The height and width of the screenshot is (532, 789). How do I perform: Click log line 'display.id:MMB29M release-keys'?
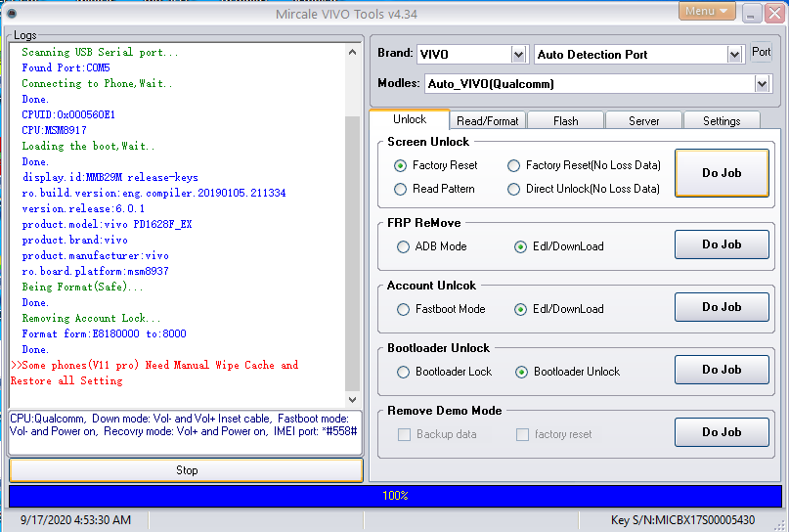(110, 177)
